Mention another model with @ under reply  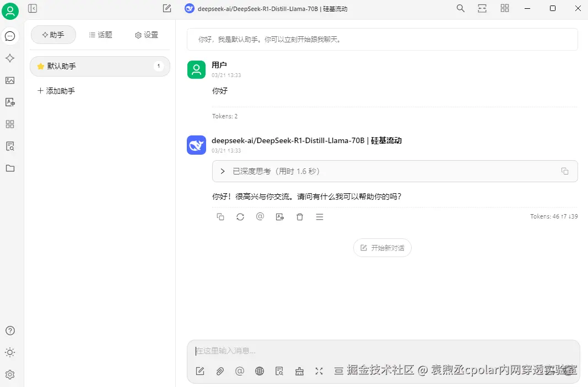pos(260,216)
